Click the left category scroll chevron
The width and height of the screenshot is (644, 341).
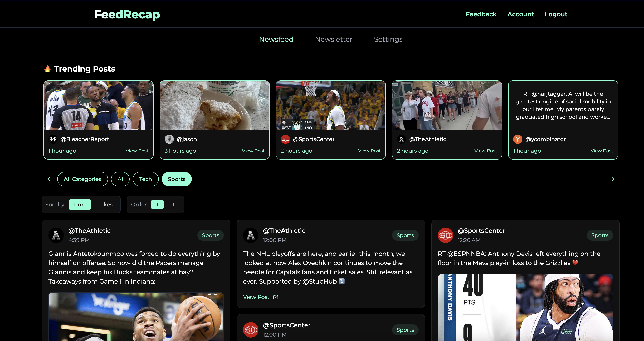tap(49, 179)
